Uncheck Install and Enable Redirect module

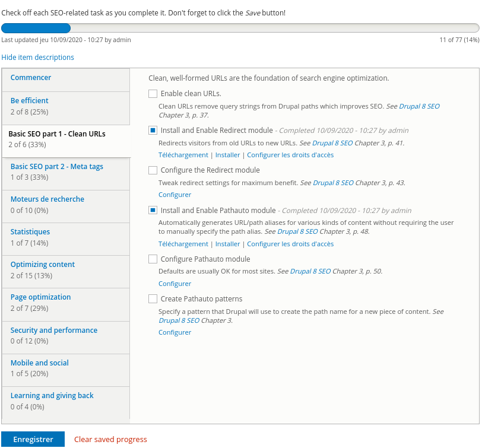153,131
